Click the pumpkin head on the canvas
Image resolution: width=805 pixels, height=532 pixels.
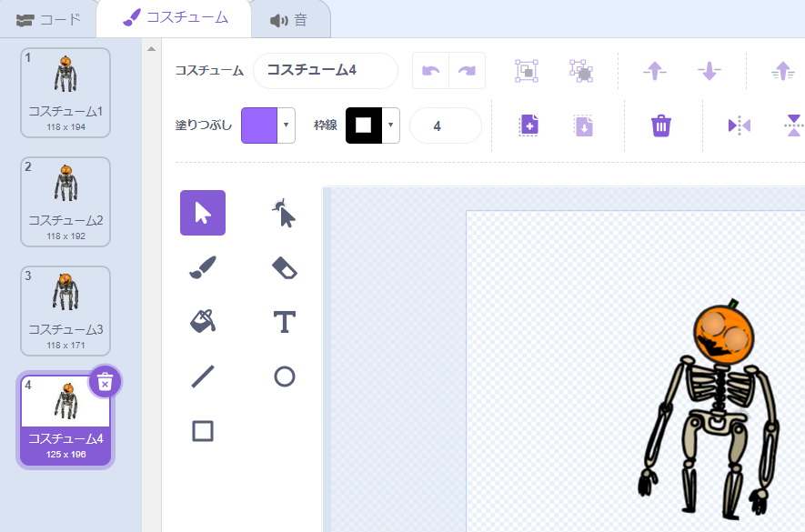pos(724,335)
